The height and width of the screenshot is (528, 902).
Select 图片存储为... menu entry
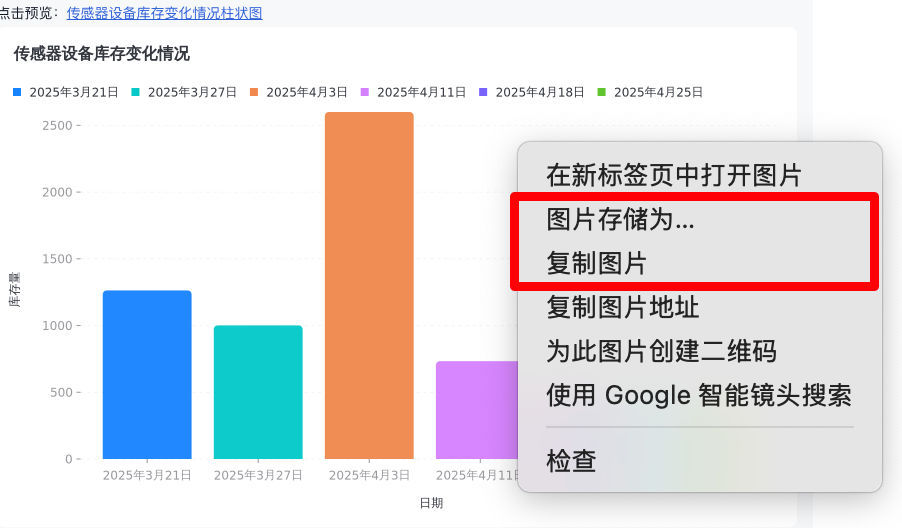tap(620, 219)
